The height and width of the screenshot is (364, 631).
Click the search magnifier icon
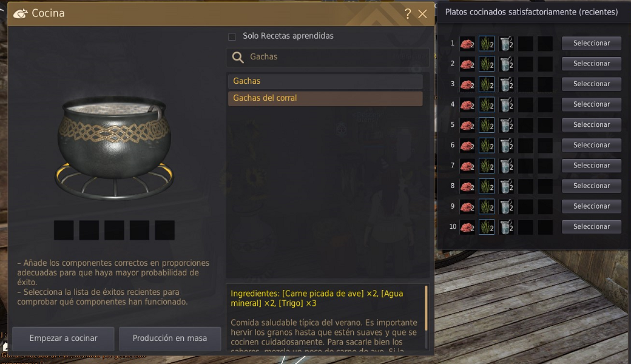coord(238,57)
